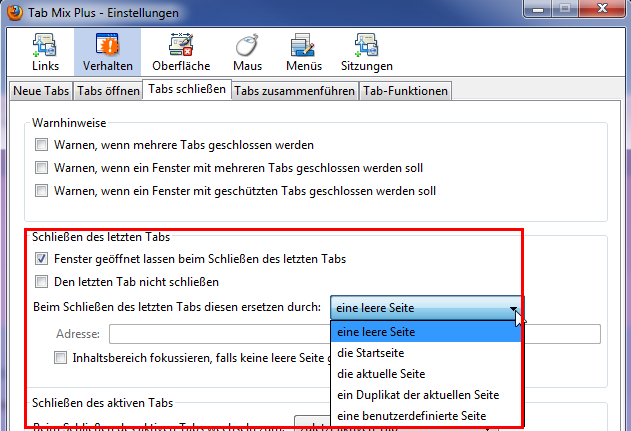This screenshot has height=431, width=631.
Task: Choose 'ein Duplikat der aktuellen Seite'
Action: [x=426, y=395]
